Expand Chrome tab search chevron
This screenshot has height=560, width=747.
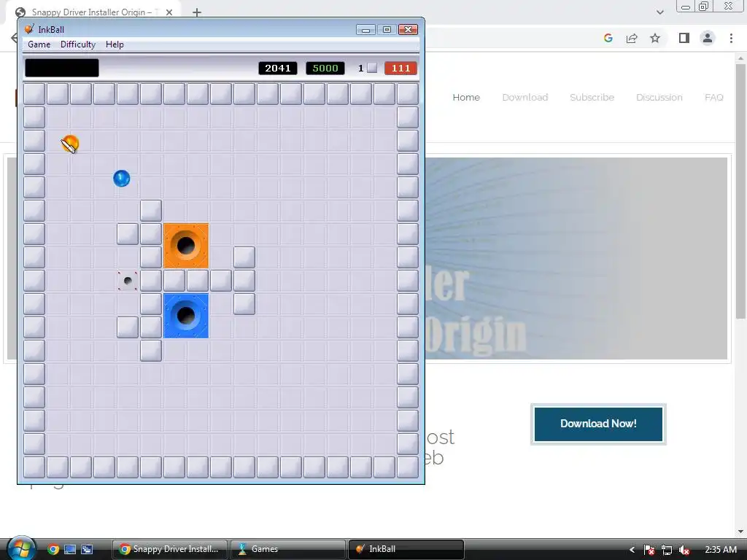659,12
